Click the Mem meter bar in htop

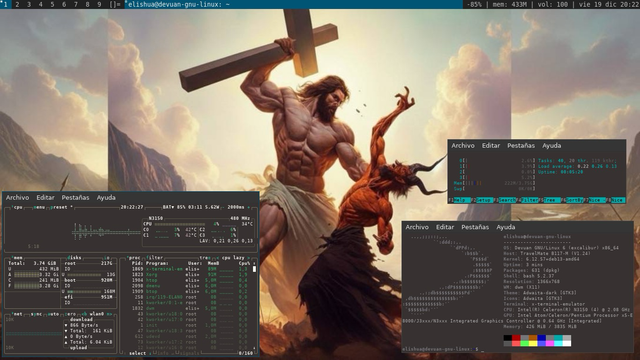click(494, 183)
